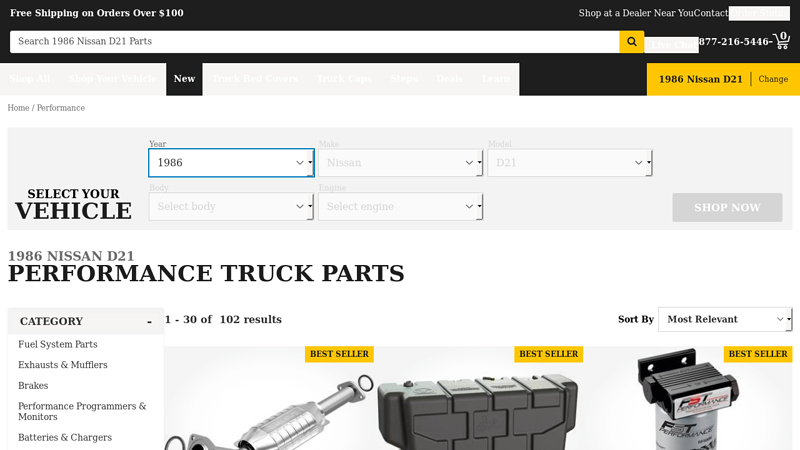Screen dimensions: 800x450
Task: Open the Year dropdown showing 1986
Action: [x=231, y=163]
